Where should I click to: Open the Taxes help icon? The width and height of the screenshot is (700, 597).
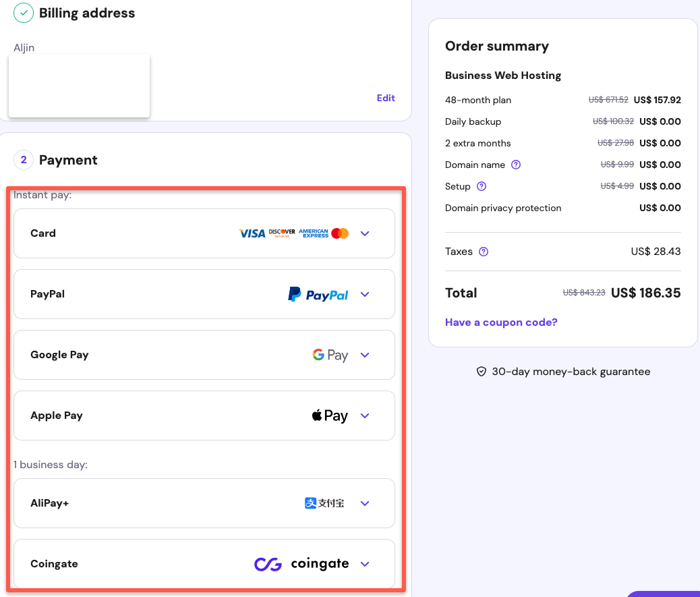(x=484, y=251)
